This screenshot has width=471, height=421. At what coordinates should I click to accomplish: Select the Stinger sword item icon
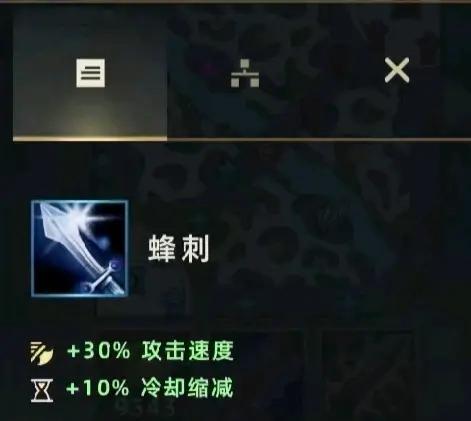click(80, 248)
